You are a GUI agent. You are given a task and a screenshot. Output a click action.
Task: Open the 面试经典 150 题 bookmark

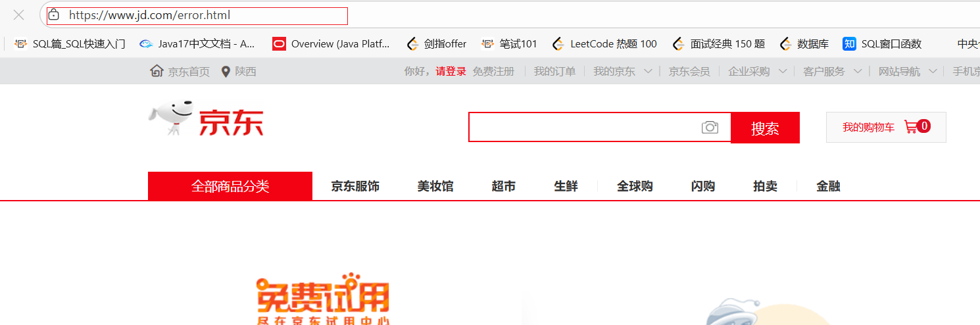(719, 44)
